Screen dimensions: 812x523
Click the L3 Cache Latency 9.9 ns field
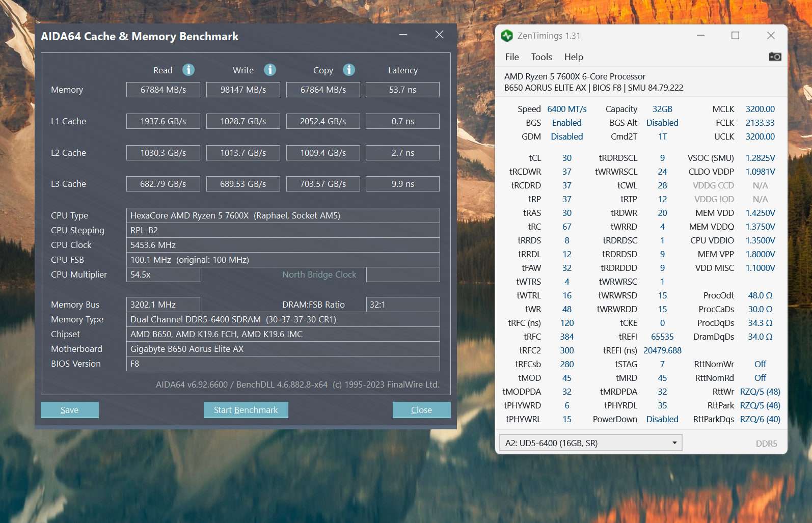[x=402, y=184]
